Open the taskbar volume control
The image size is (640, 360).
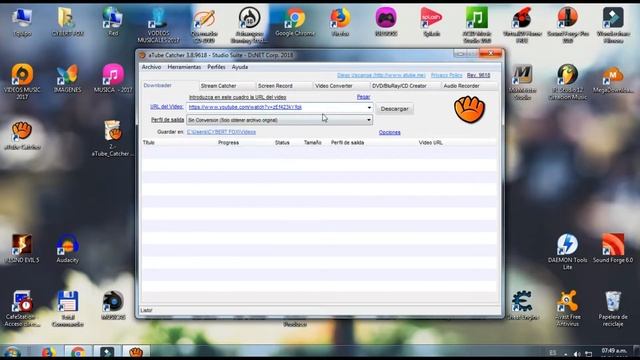(x=577, y=353)
